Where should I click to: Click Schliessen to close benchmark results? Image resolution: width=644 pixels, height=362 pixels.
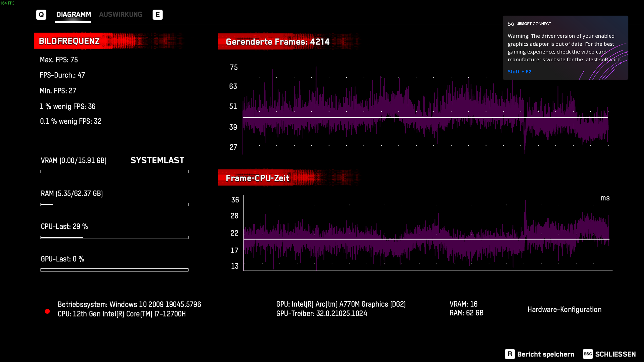[x=615, y=354]
